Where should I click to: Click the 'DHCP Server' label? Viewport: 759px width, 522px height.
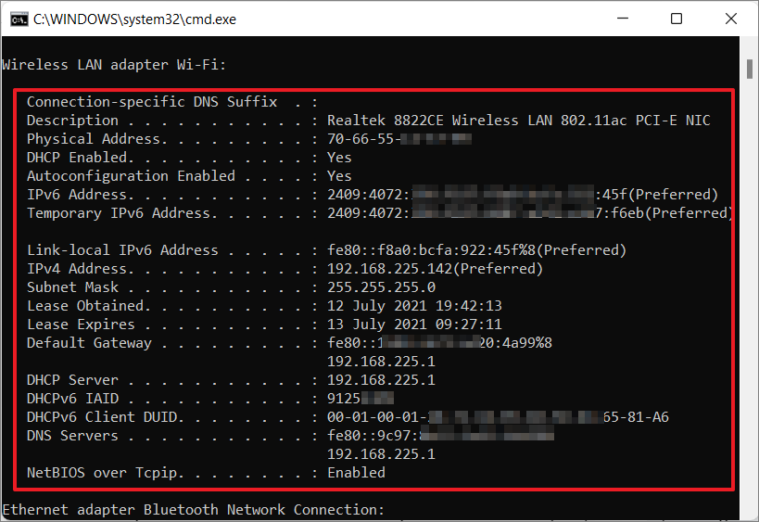click(x=73, y=380)
